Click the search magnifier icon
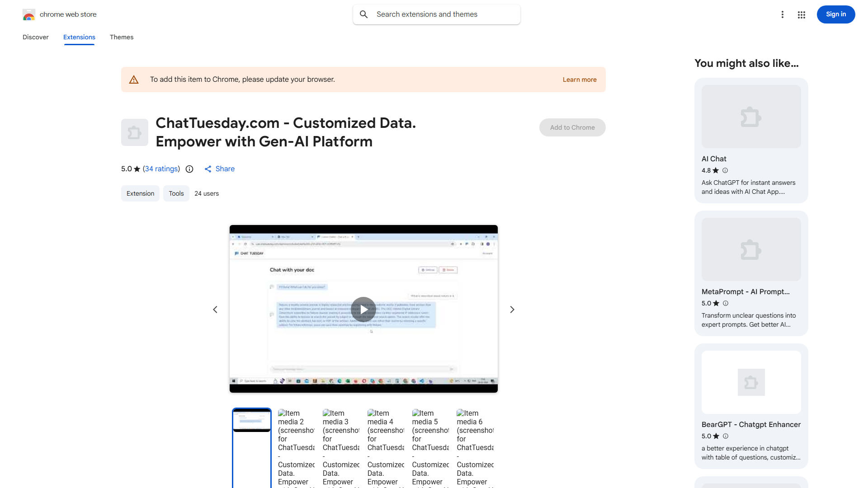The width and height of the screenshot is (868, 488). [x=364, y=14]
